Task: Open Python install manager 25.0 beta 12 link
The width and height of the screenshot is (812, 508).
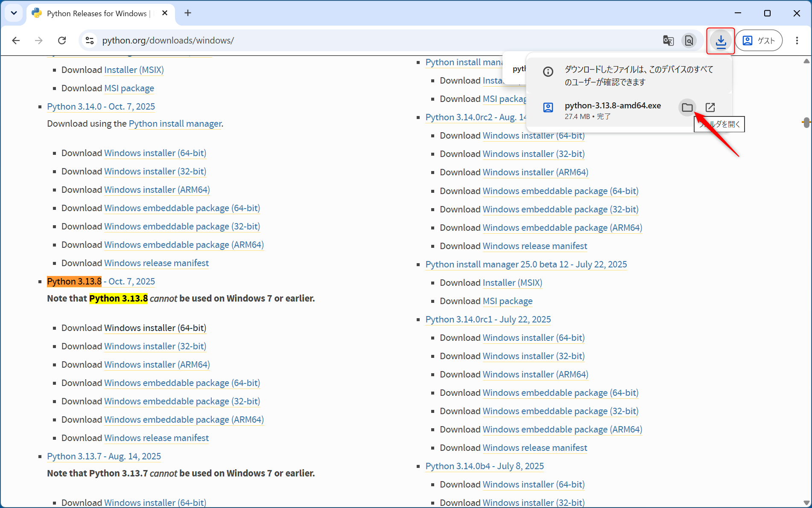Action: pos(526,264)
